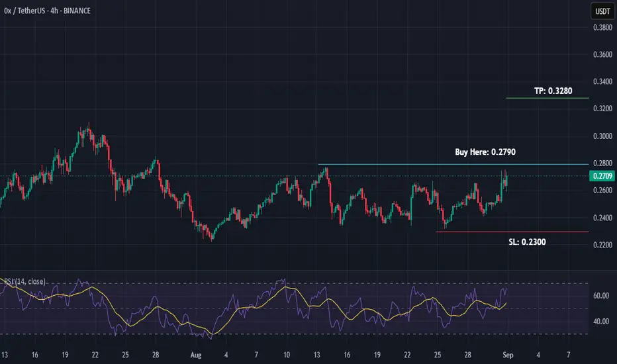This screenshot has width=617, height=364.
Task: Click the RSI 60.00 scale label
Action: click(x=601, y=296)
